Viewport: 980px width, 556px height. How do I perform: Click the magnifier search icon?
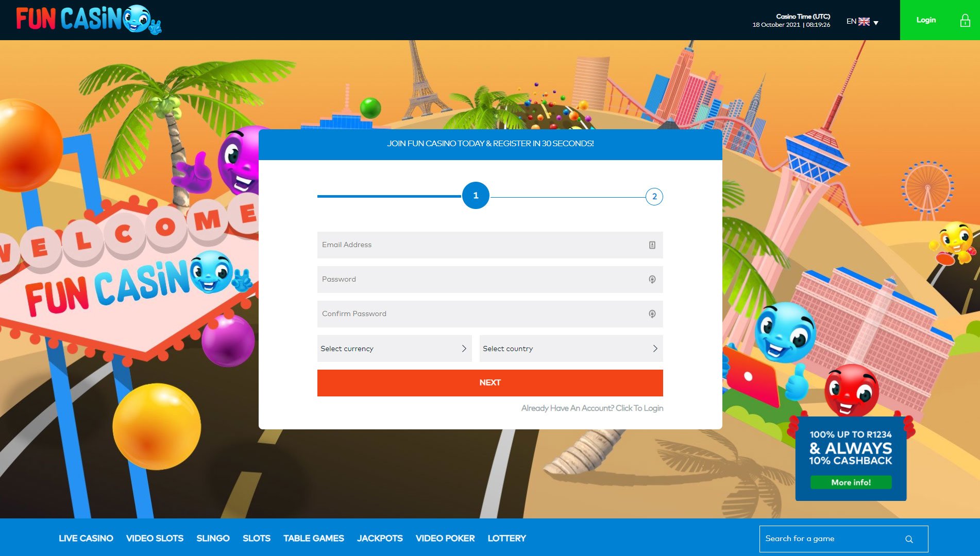pos(909,540)
